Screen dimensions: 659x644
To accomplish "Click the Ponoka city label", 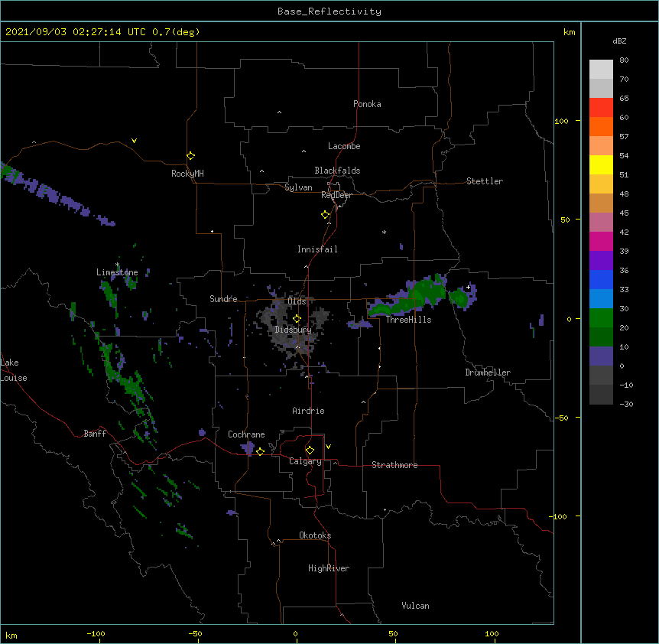I will 367,104.
